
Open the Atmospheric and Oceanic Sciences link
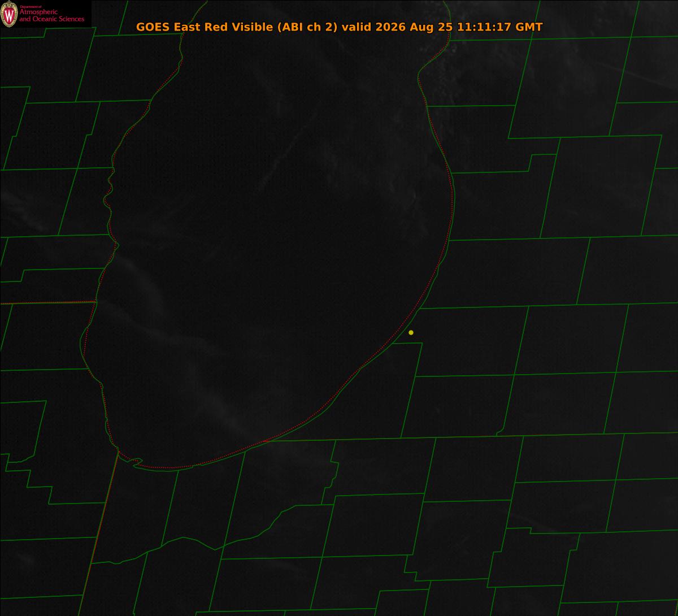51,16
